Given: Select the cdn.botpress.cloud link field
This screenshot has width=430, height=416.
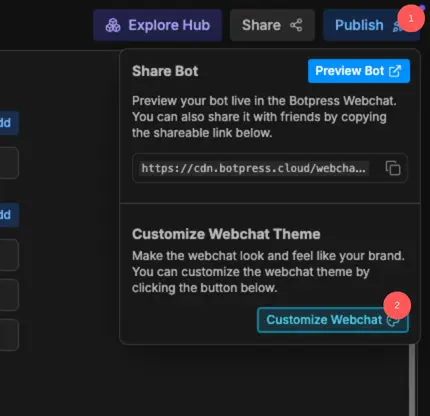Looking at the screenshot, I should pos(270,168).
